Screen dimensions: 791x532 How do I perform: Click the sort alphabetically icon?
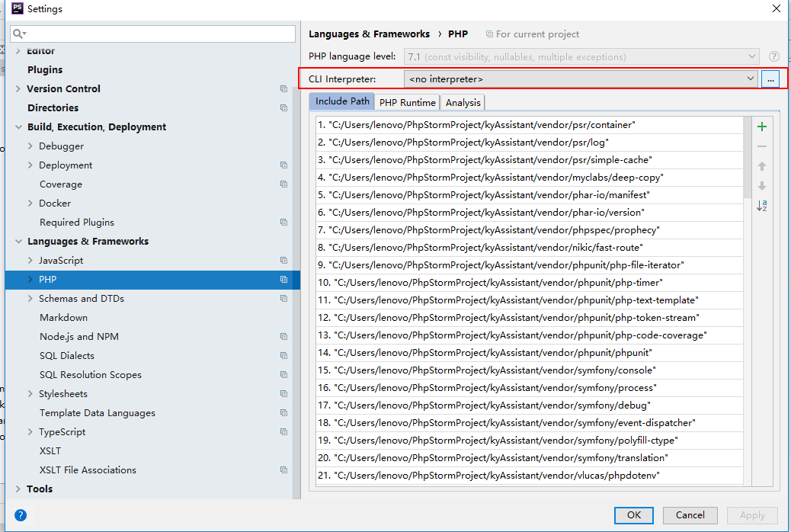(762, 206)
